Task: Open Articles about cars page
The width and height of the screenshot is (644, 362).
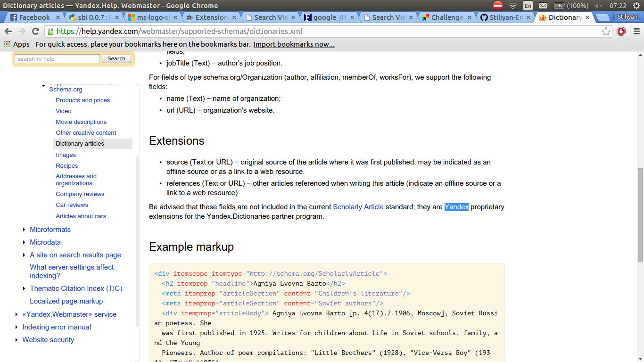Action: 81,216
